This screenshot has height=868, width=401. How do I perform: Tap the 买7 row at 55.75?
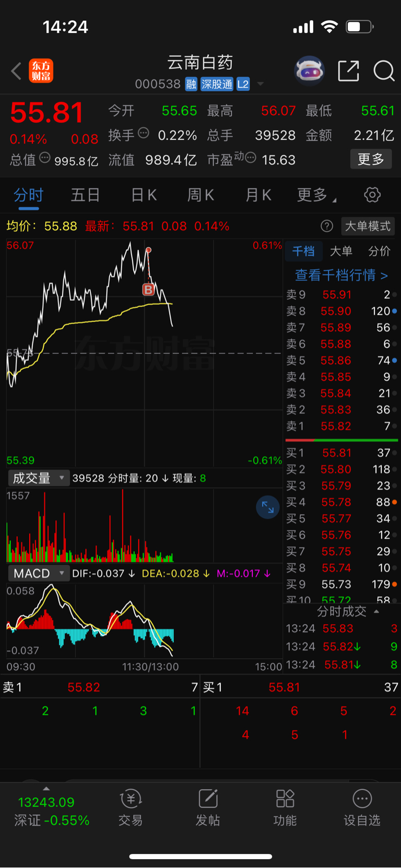point(341,552)
